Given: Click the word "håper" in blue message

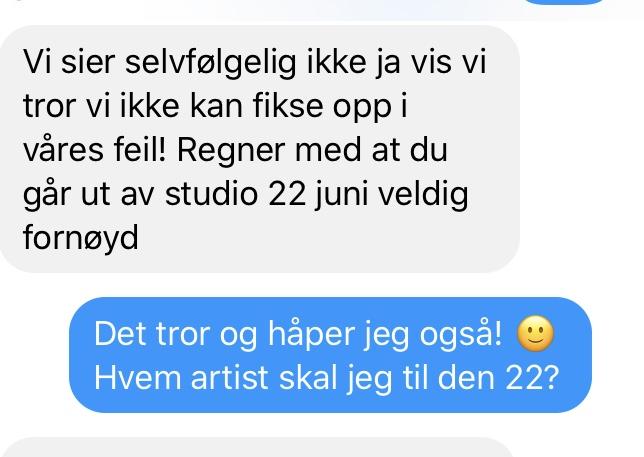Looking at the screenshot, I should 311,334.
